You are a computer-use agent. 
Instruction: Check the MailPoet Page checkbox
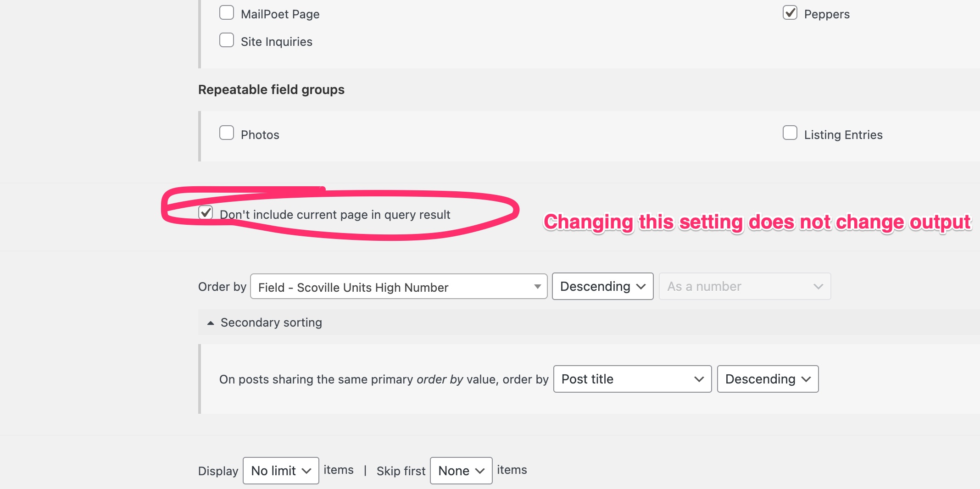click(x=227, y=12)
